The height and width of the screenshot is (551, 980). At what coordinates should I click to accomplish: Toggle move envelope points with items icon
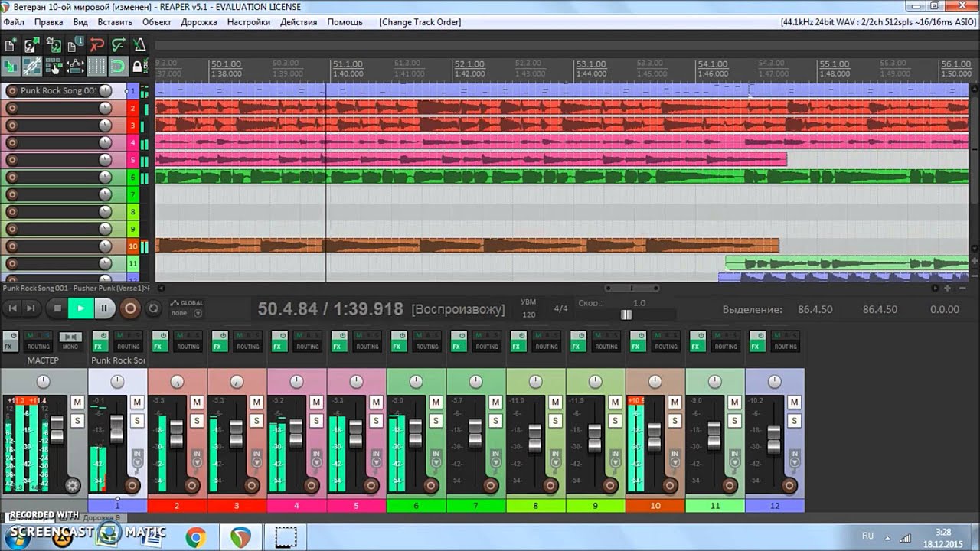(75, 67)
